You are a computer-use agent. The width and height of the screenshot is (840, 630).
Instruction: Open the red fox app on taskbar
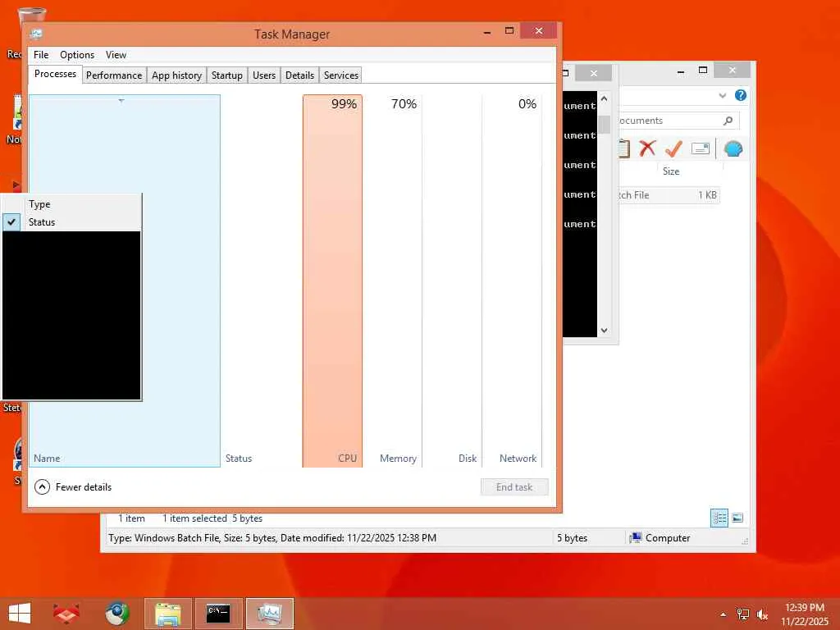tap(66, 614)
